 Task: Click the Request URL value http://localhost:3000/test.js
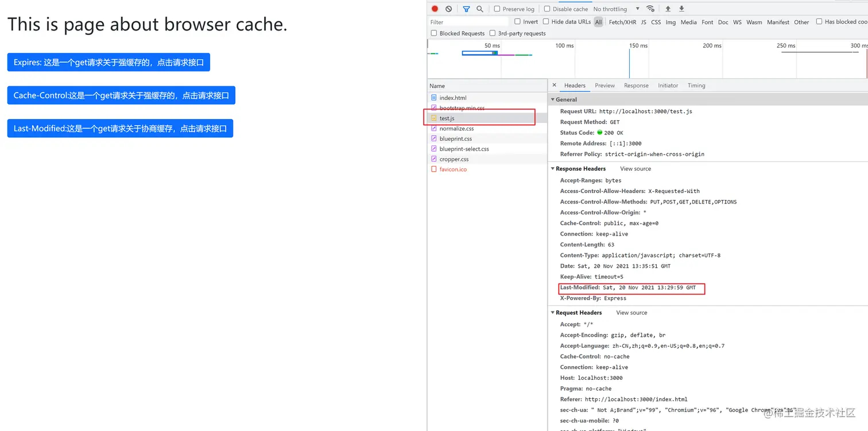645,111
